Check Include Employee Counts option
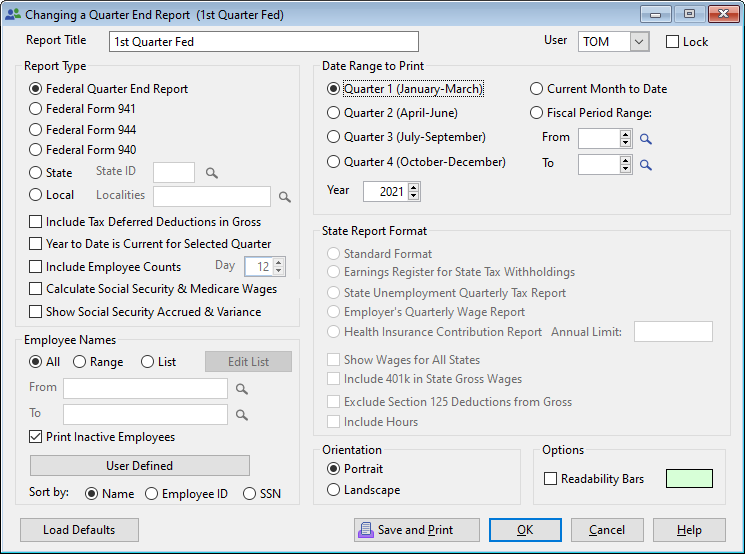The width and height of the screenshot is (745, 554). [36, 267]
